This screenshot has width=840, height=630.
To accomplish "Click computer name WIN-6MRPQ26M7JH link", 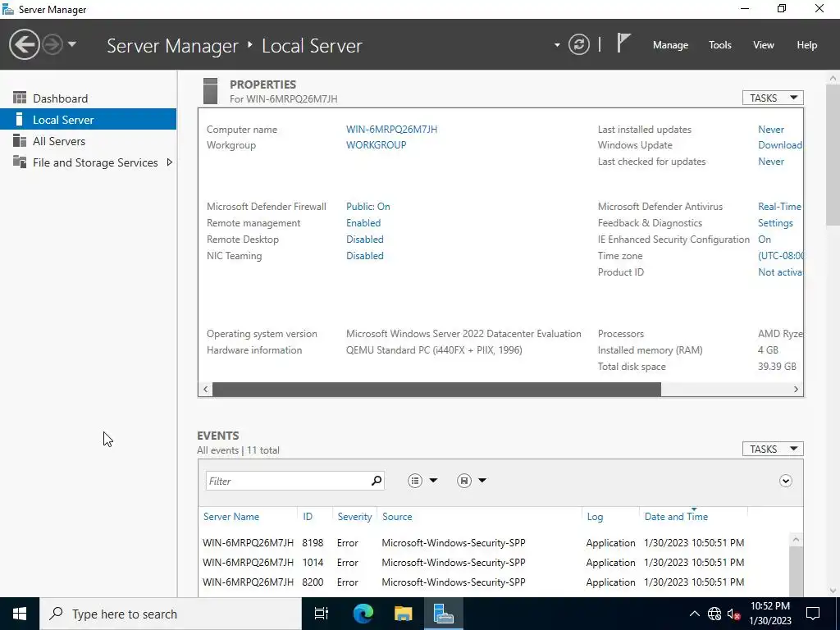I will click(x=391, y=129).
